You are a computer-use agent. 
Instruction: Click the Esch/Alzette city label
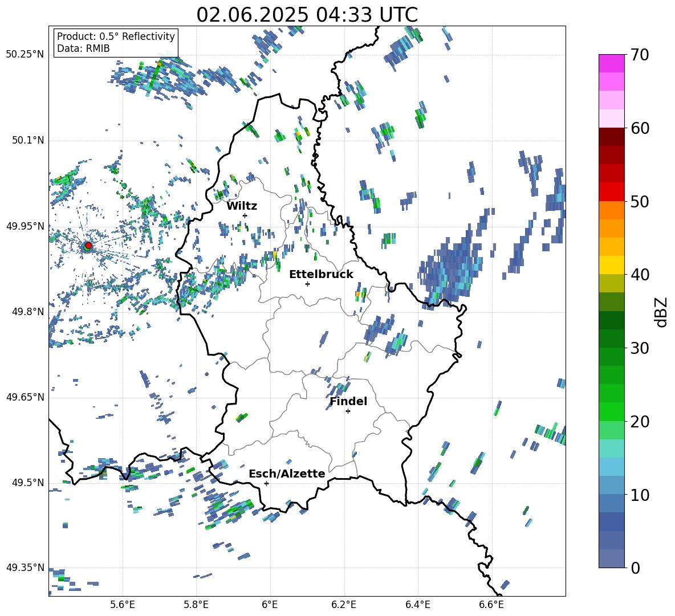(287, 474)
